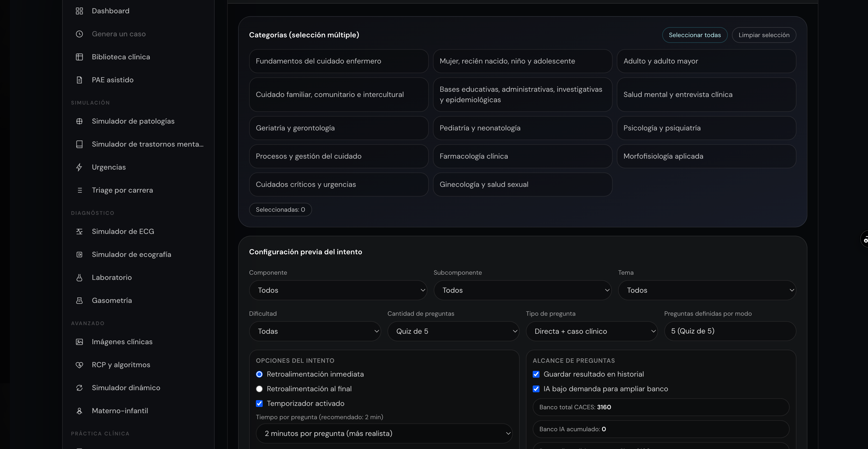Select category Bases educativas, administrativas, investigativas
868x449 pixels.
point(522,94)
